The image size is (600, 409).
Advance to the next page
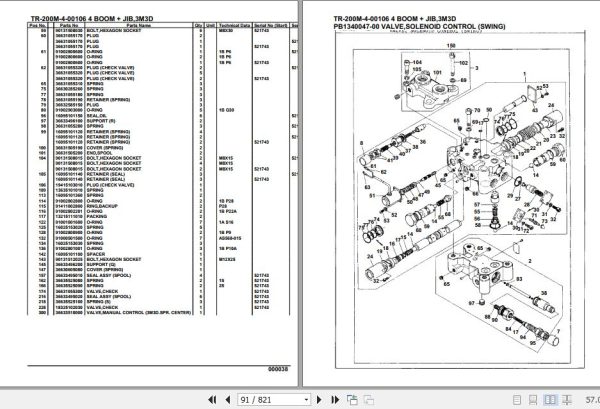point(319,400)
